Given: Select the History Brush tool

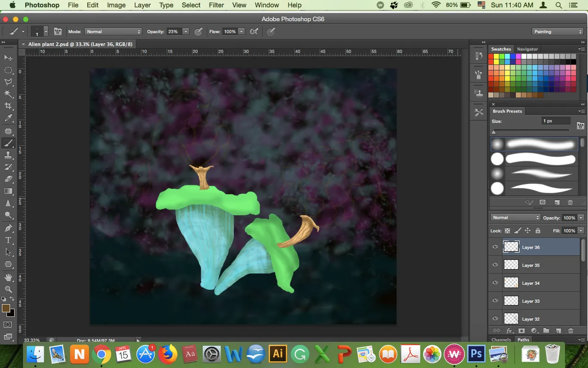Looking at the screenshot, I should (x=8, y=167).
